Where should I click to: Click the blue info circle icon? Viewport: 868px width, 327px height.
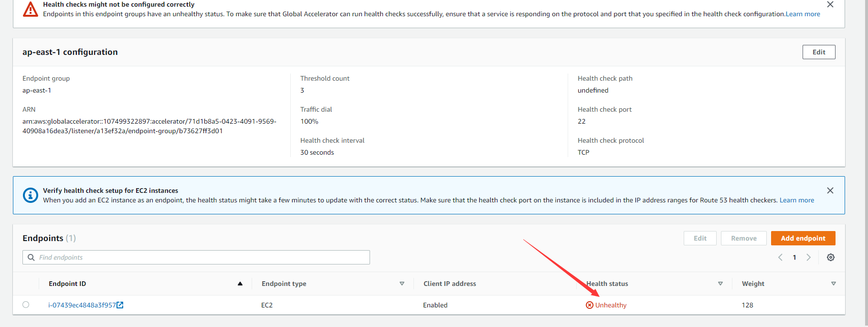click(31, 195)
